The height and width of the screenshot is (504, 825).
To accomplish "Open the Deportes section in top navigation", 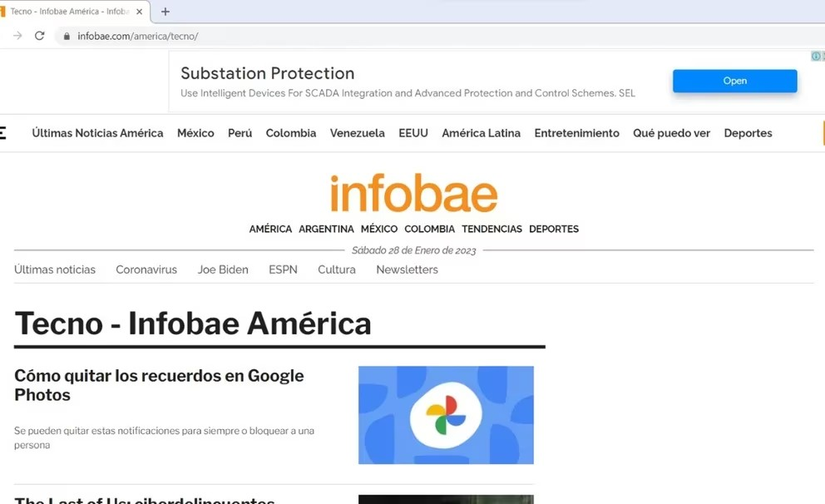I will click(x=748, y=133).
